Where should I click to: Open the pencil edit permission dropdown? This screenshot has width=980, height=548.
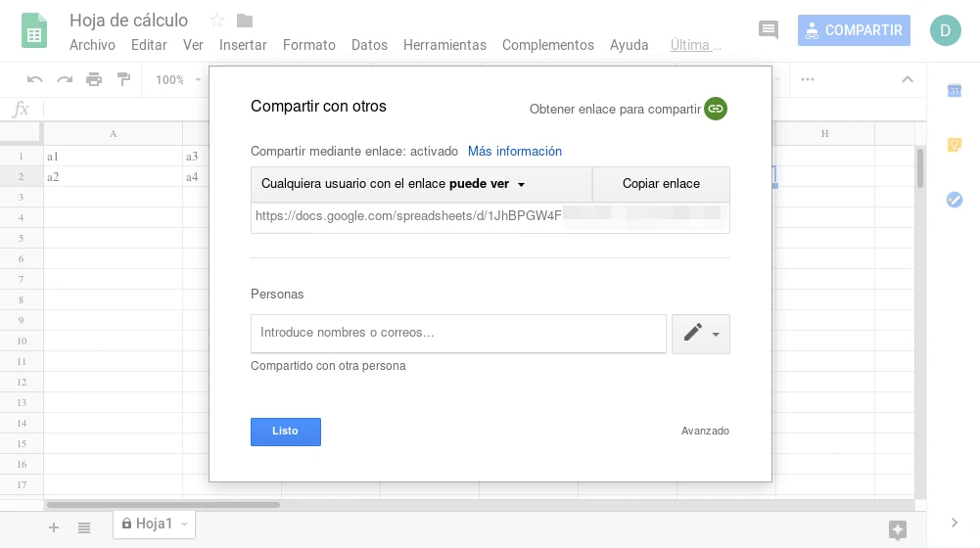pyautogui.click(x=700, y=334)
